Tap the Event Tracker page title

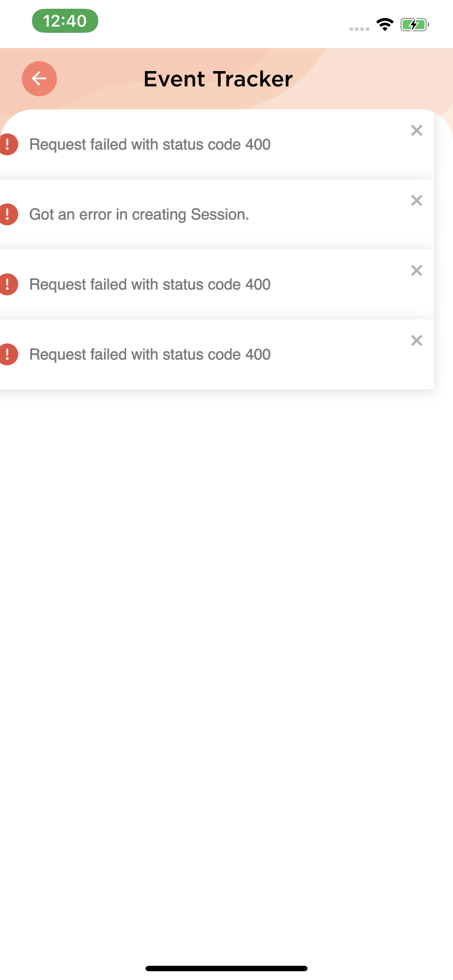pyautogui.click(x=218, y=79)
